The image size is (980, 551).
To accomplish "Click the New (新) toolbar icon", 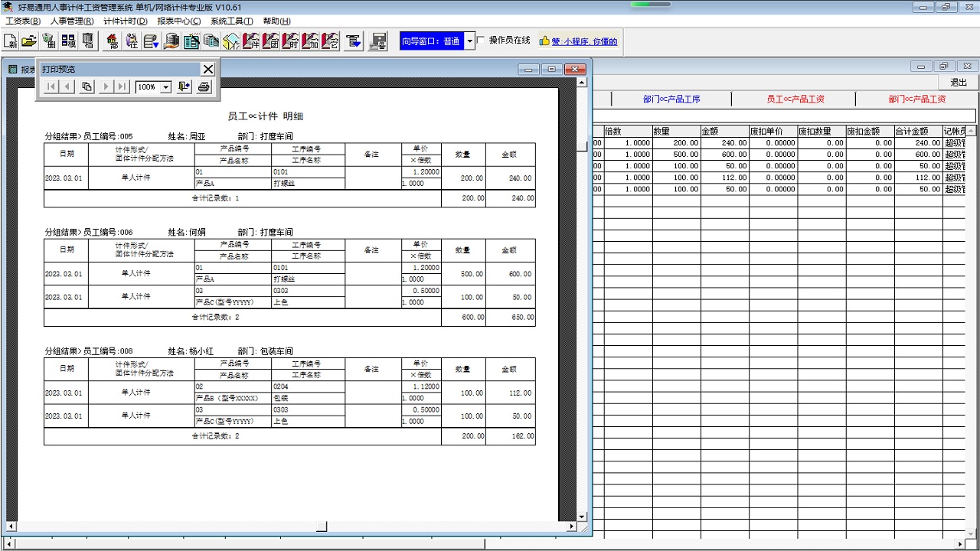I will 11,41.
